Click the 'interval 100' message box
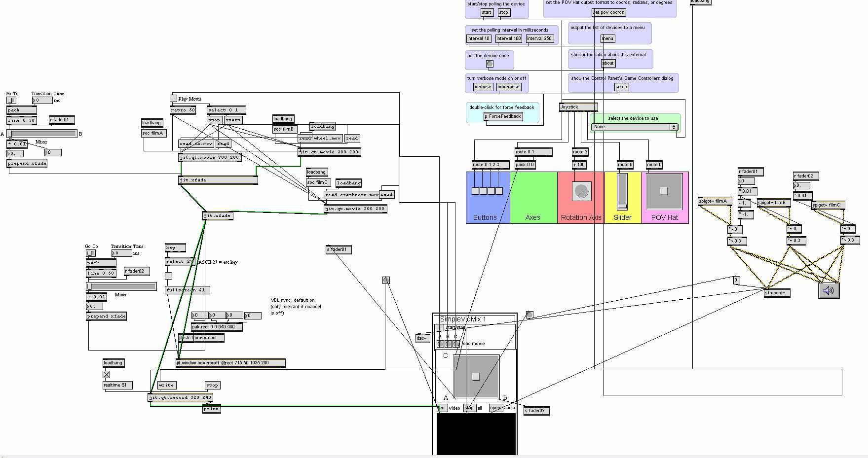868x458 pixels. coord(508,38)
